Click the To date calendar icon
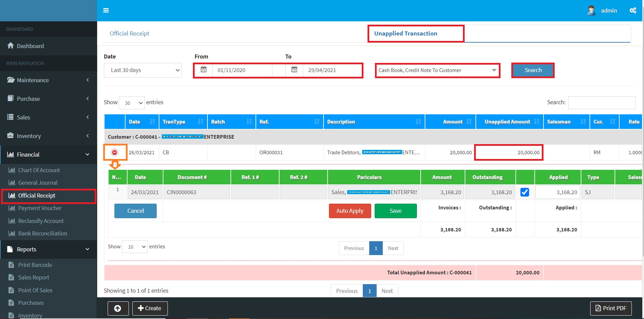Viewport: 644px width, 319px height. tap(294, 70)
